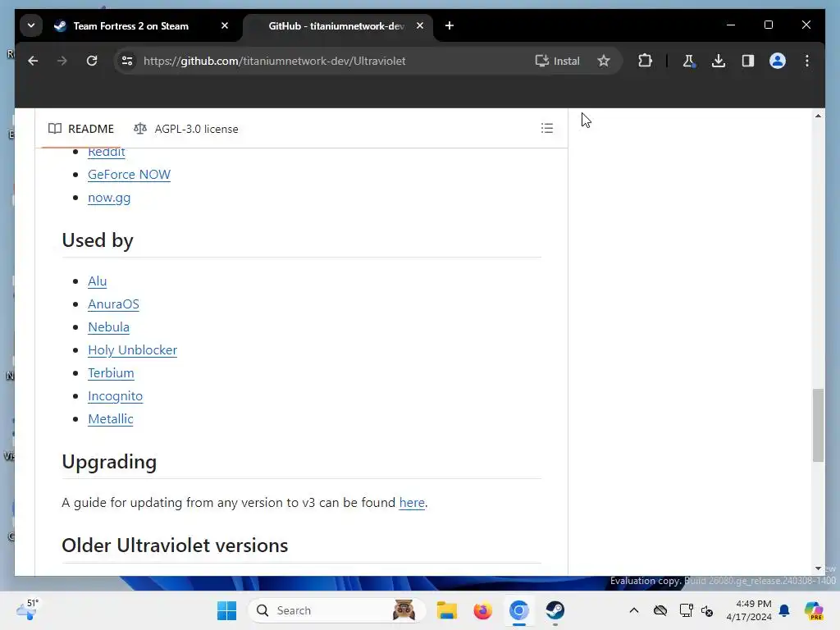Show hidden system tray icons
The image size is (840, 630).
coord(634,610)
